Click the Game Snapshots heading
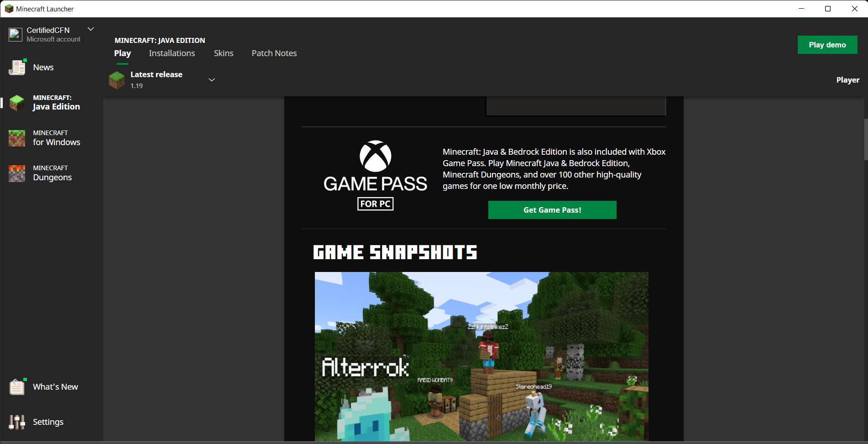The width and height of the screenshot is (868, 444). click(x=395, y=252)
